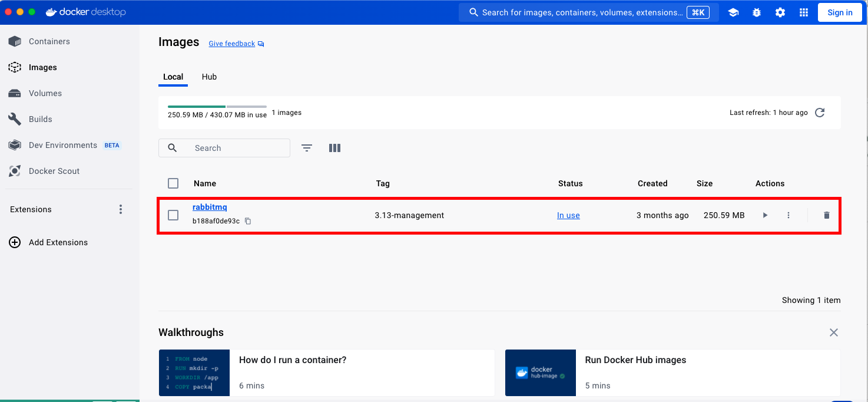Click the Sign in button
The width and height of the screenshot is (868, 402).
click(x=840, y=12)
